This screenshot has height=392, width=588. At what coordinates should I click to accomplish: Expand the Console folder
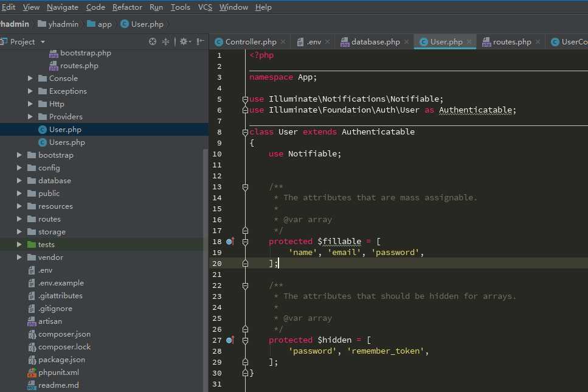point(30,79)
